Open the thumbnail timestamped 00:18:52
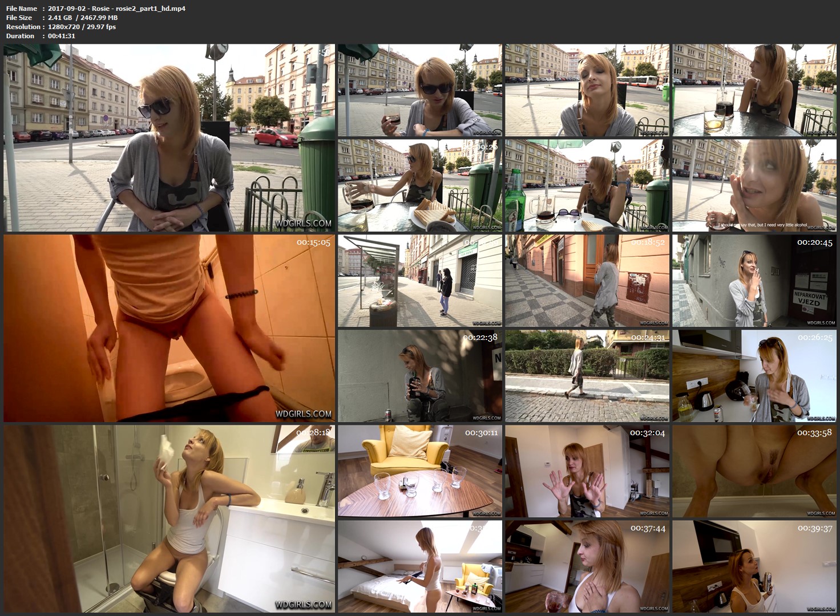Viewport: 840px width, 616px height. 587,281
